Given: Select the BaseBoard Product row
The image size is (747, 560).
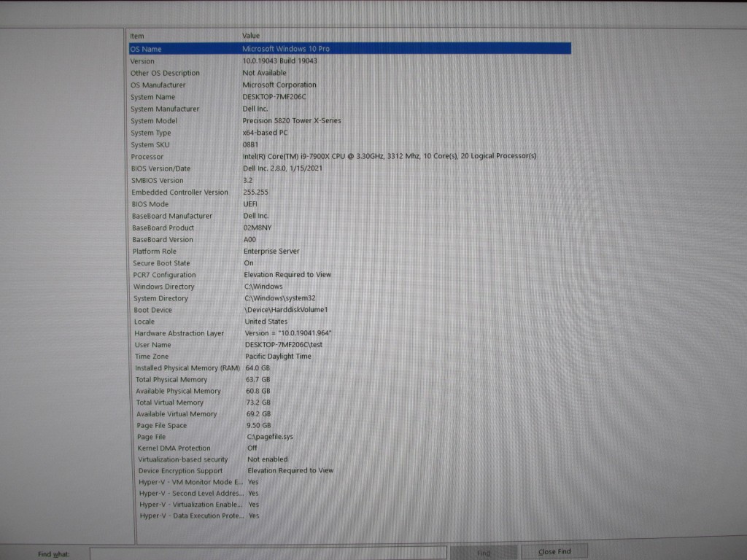Looking at the screenshot, I should tap(349, 227).
